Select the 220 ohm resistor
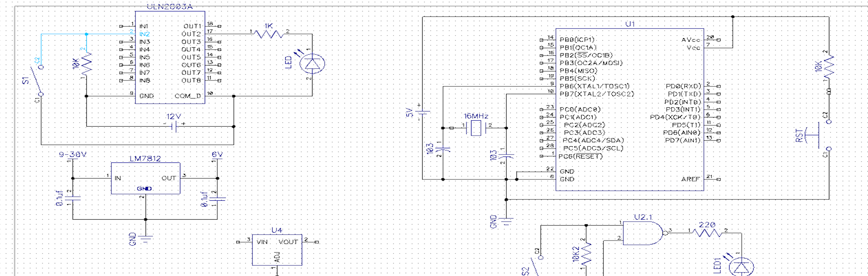868x276 pixels. [x=707, y=233]
